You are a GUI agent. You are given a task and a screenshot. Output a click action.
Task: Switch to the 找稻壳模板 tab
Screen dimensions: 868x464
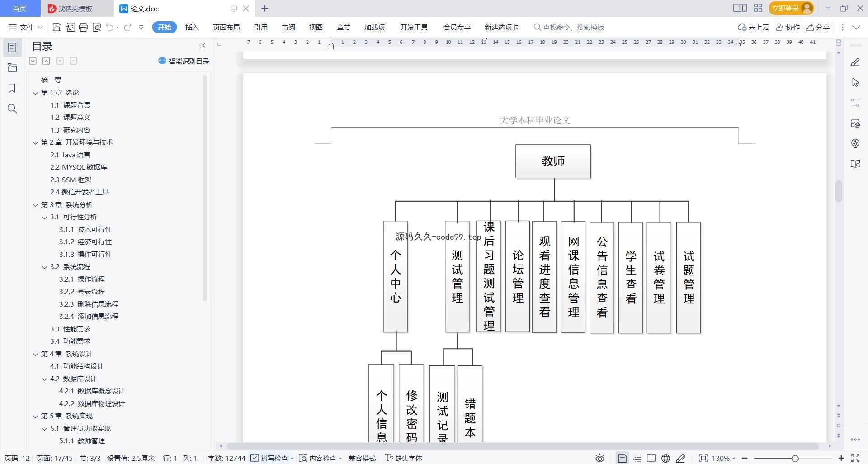point(75,9)
